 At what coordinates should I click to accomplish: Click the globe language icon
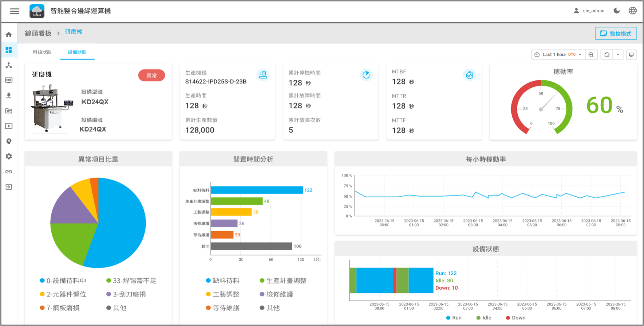tap(633, 11)
